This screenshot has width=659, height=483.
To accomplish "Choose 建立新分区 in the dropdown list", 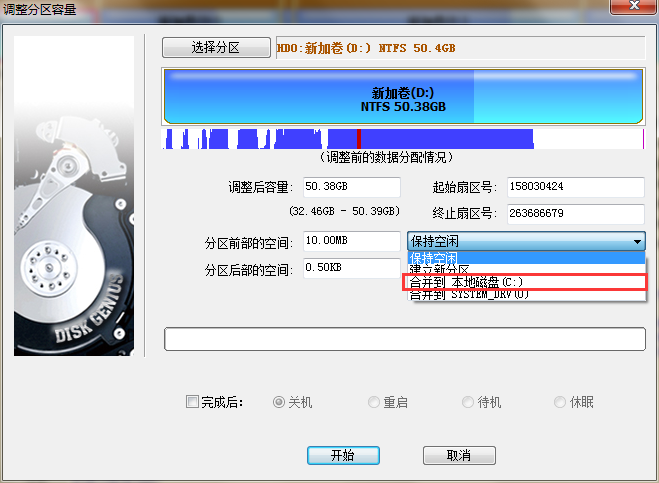I will point(526,269).
